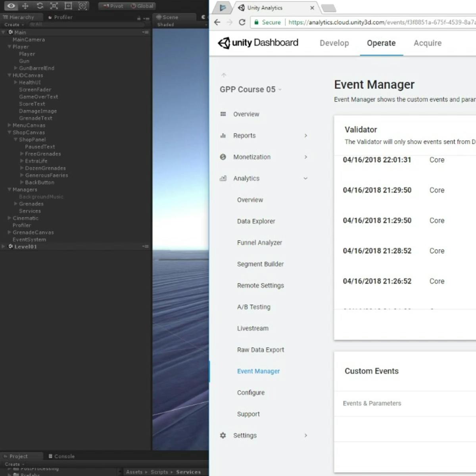Collapse the HUDCanvas object

(10, 75)
